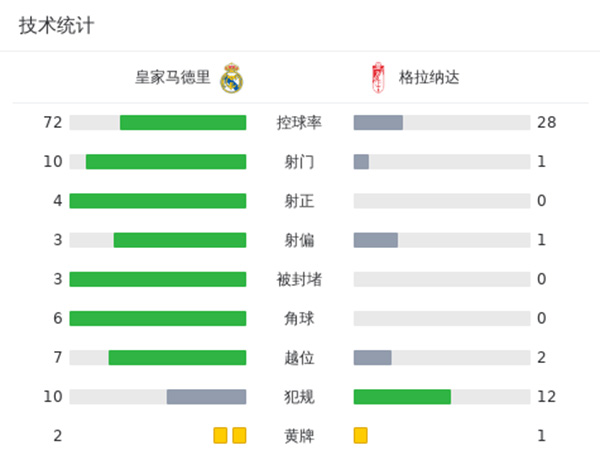Click the 黄牌 stat label
This screenshot has height=455, width=600.
(x=299, y=436)
